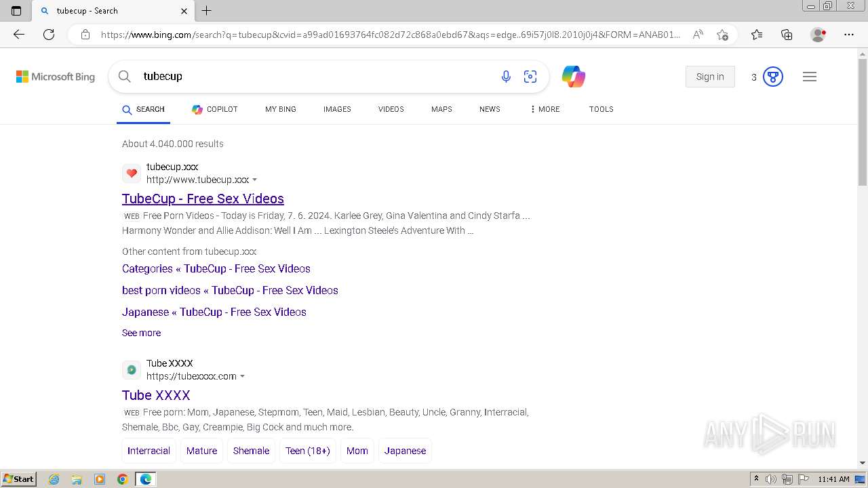
Task: Open the Windows Start button
Action: (19, 479)
